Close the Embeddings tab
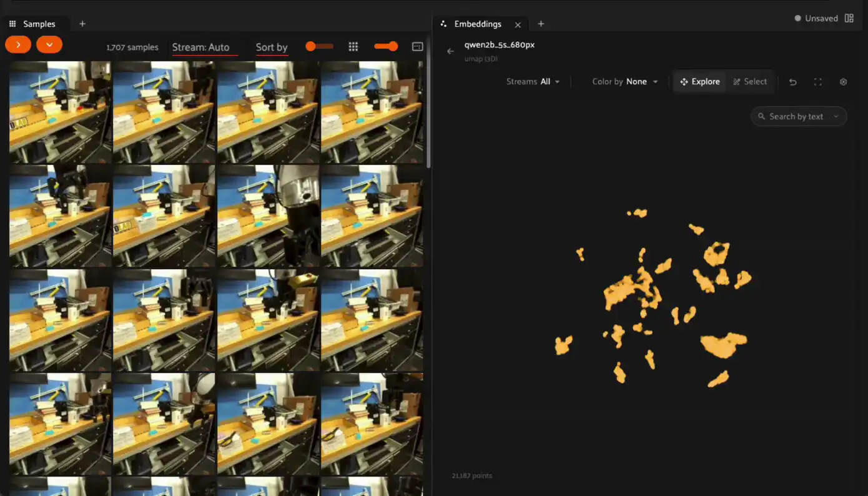Viewport: 868px width, 496px height. click(518, 24)
